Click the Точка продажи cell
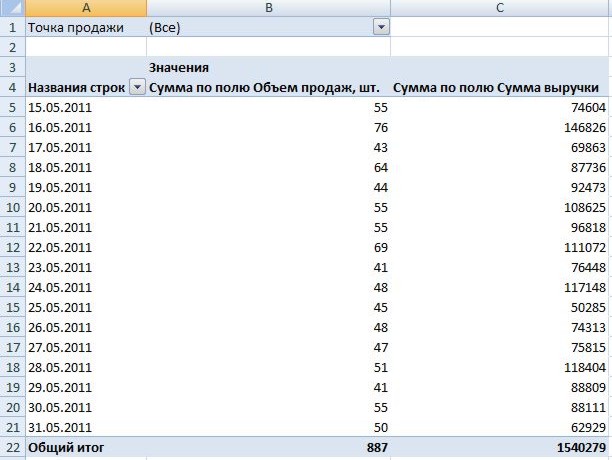Screen dimensions: 612x460 click(x=76, y=27)
